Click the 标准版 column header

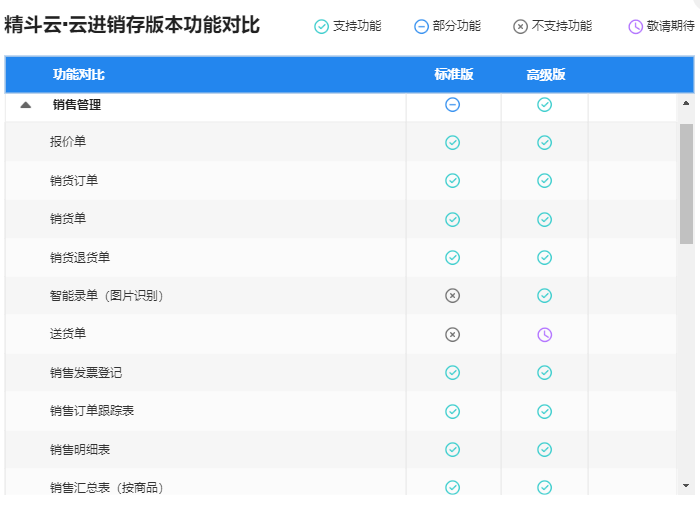[x=454, y=74]
